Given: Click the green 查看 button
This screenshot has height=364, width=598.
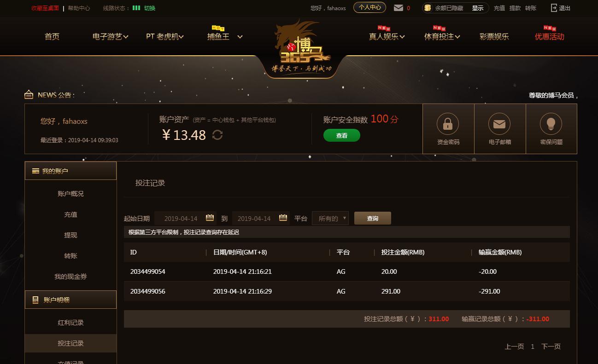Looking at the screenshot, I should [x=342, y=135].
